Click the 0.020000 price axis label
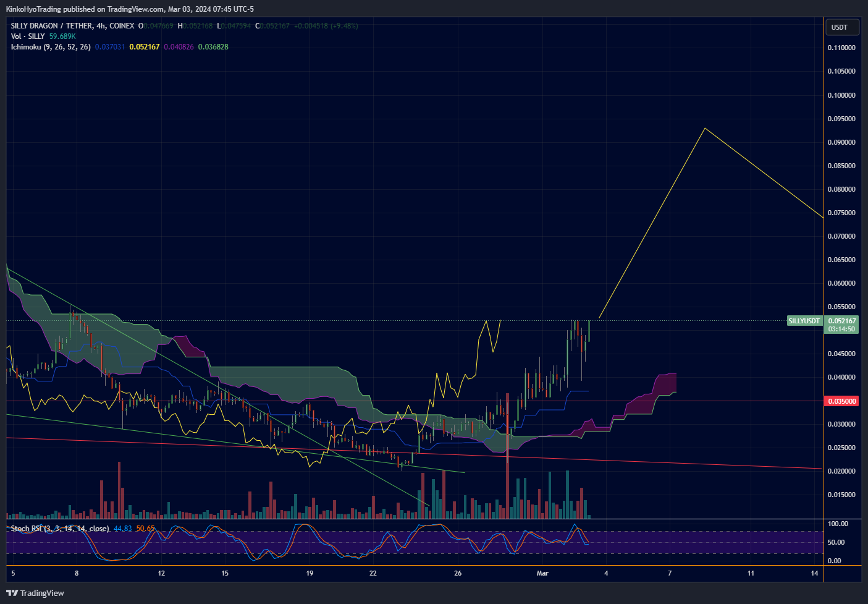This screenshot has height=604, width=868. pos(841,471)
